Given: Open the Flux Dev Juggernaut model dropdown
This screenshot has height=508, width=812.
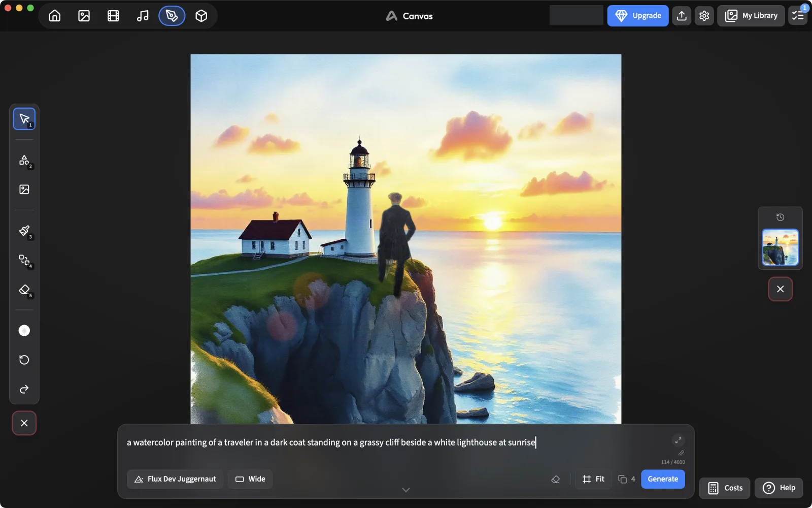Looking at the screenshot, I should 175,479.
